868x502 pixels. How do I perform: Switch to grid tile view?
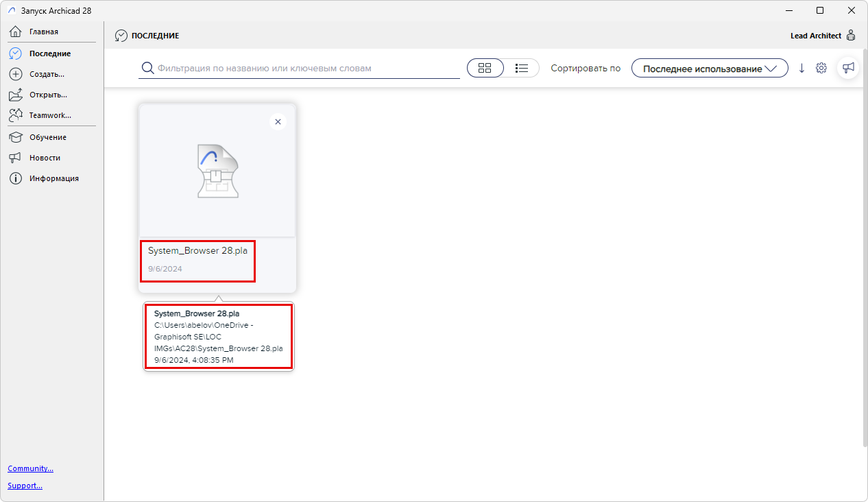tap(485, 68)
